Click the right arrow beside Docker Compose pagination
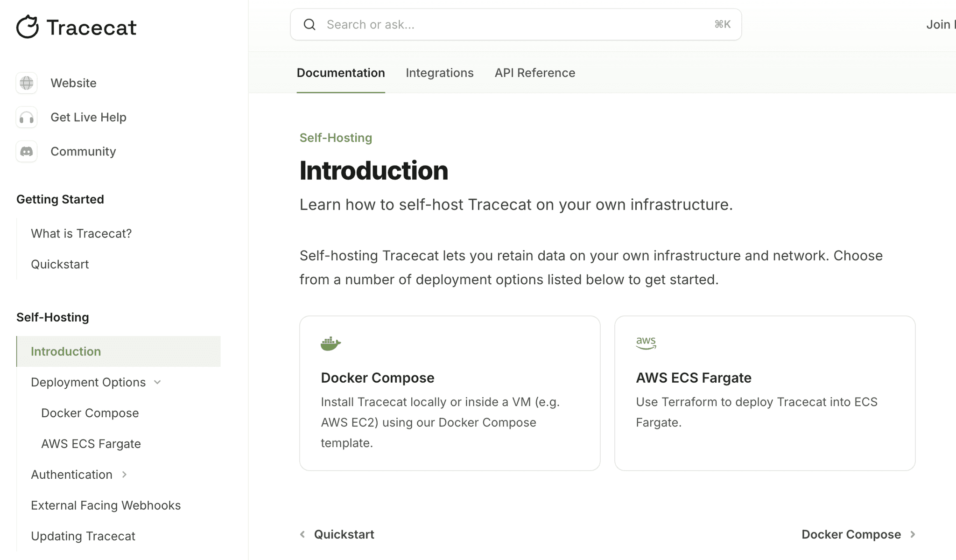Viewport: 956px width, 560px height. click(x=912, y=534)
